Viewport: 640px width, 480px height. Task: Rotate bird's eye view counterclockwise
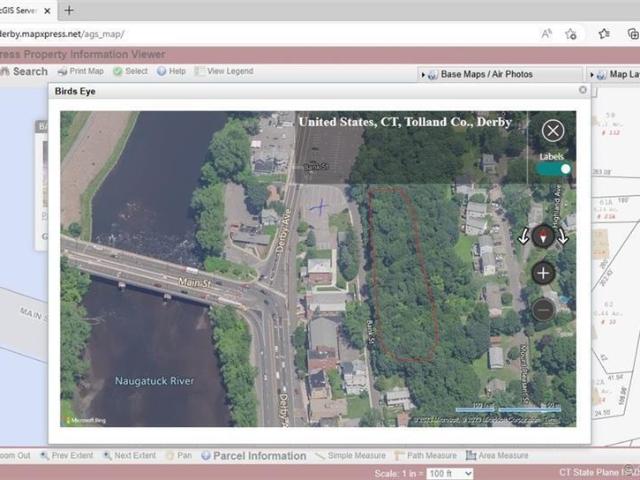523,237
